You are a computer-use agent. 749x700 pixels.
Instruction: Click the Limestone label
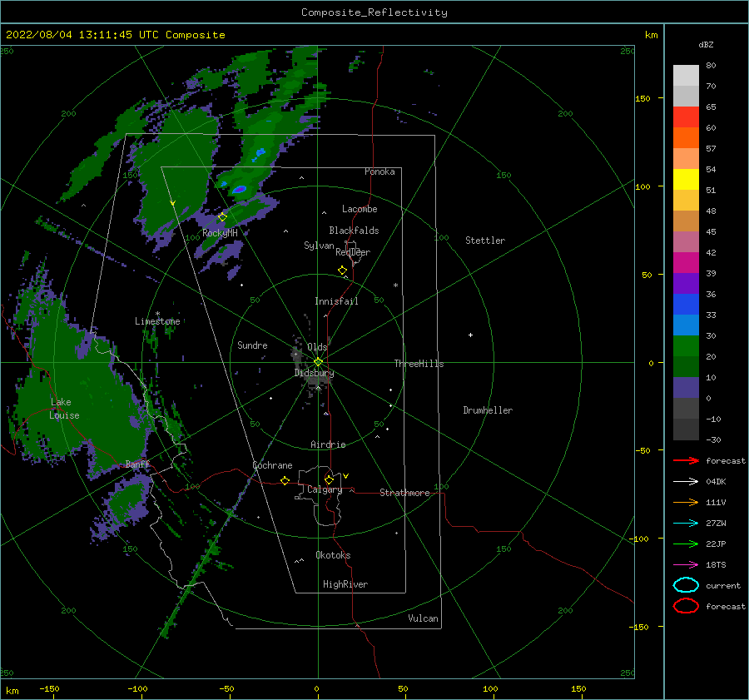(x=157, y=321)
